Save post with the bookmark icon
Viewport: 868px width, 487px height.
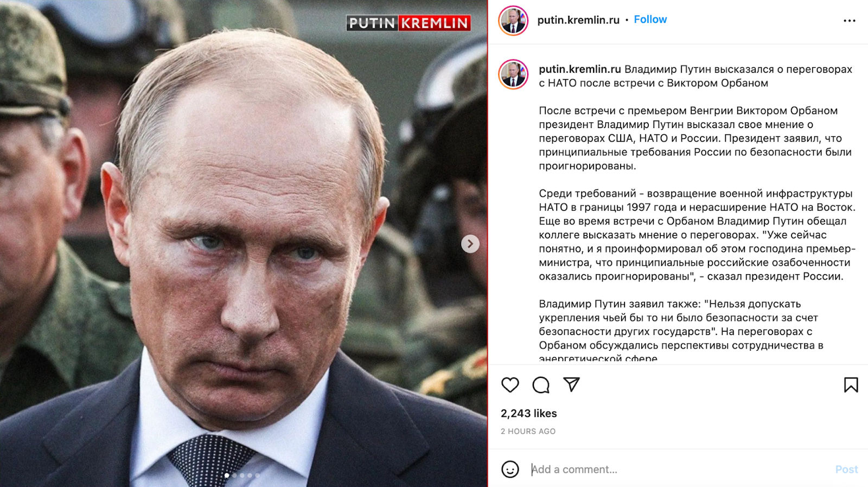(x=851, y=385)
